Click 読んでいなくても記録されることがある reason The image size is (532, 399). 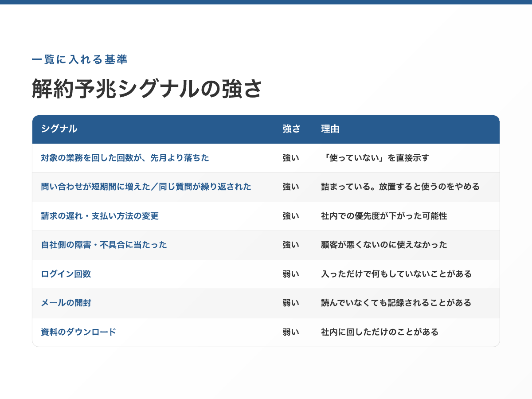pos(396,303)
